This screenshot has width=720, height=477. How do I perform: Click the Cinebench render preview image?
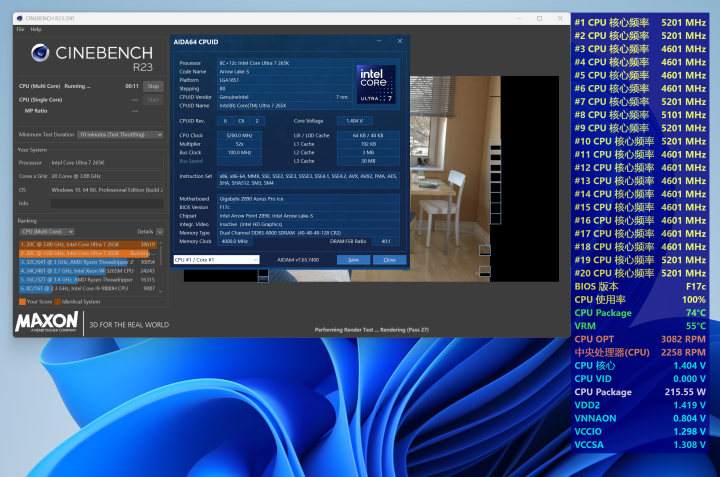(x=371, y=179)
